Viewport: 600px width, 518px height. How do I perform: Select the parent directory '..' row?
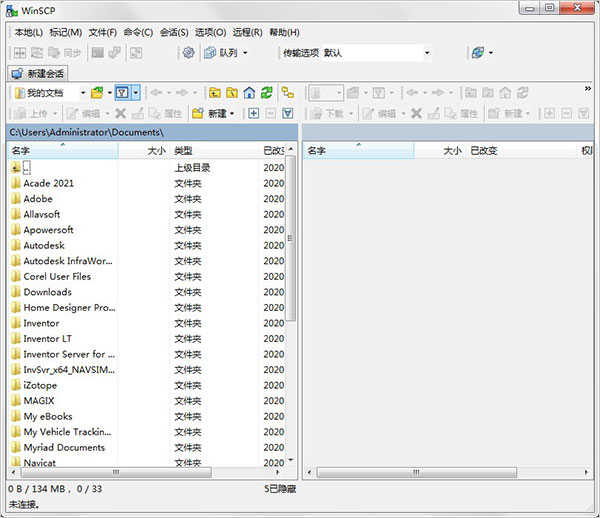click(146, 168)
